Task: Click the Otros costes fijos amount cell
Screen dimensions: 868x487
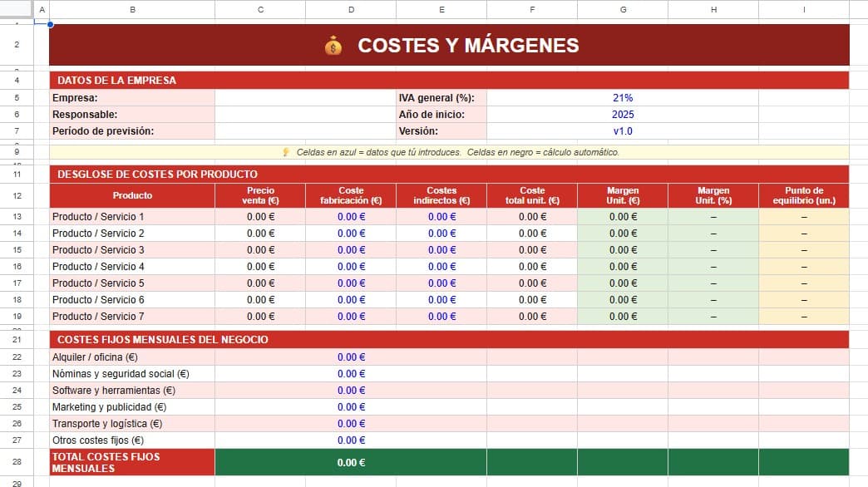Action: pyautogui.click(x=351, y=440)
